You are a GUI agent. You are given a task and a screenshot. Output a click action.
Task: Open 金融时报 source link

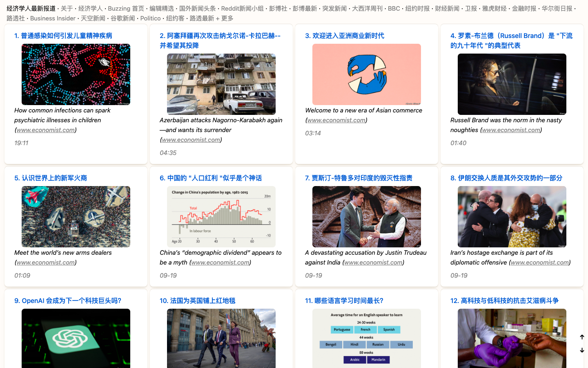pyautogui.click(x=524, y=8)
